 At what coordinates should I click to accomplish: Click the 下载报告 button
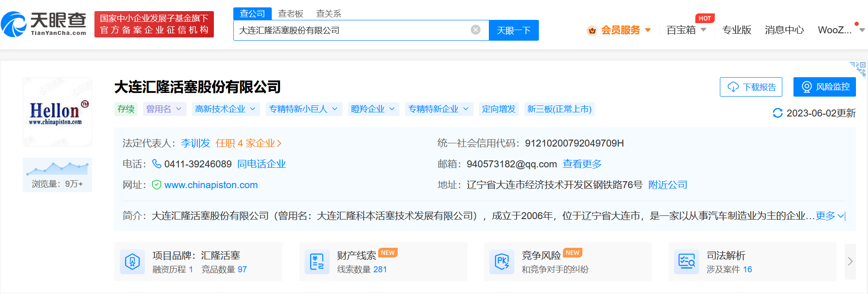tap(751, 87)
